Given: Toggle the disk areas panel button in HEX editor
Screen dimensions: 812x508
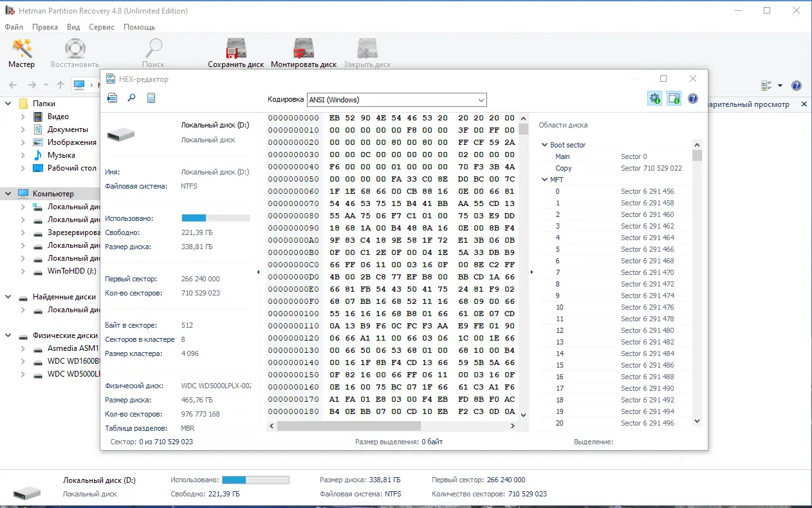Looking at the screenshot, I should 674,99.
